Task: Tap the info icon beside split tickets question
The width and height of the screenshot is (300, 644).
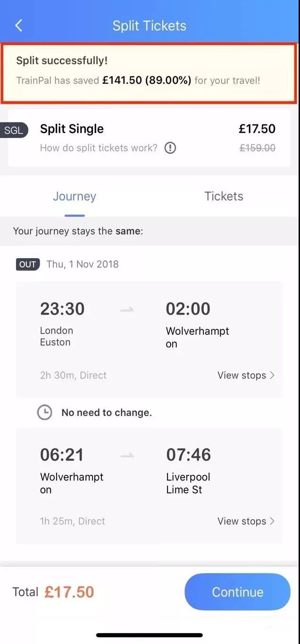Action: tap(170, 148)
